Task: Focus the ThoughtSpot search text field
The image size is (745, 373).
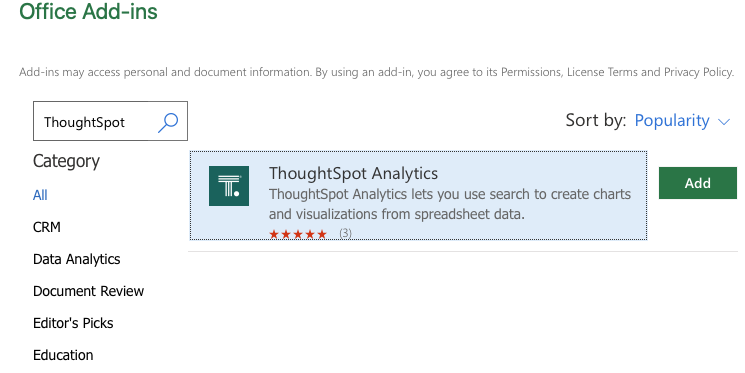Action: pos(95,121)
